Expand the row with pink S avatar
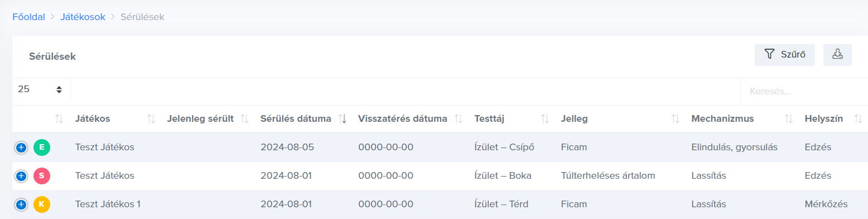Screen dimensions: 868x219 click(21, 175)
